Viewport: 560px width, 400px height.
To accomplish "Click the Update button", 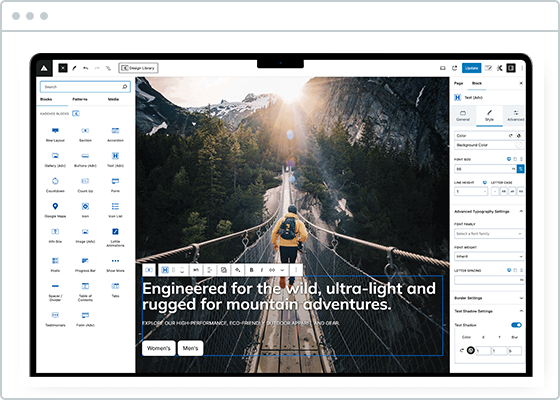I will (471, 68).
